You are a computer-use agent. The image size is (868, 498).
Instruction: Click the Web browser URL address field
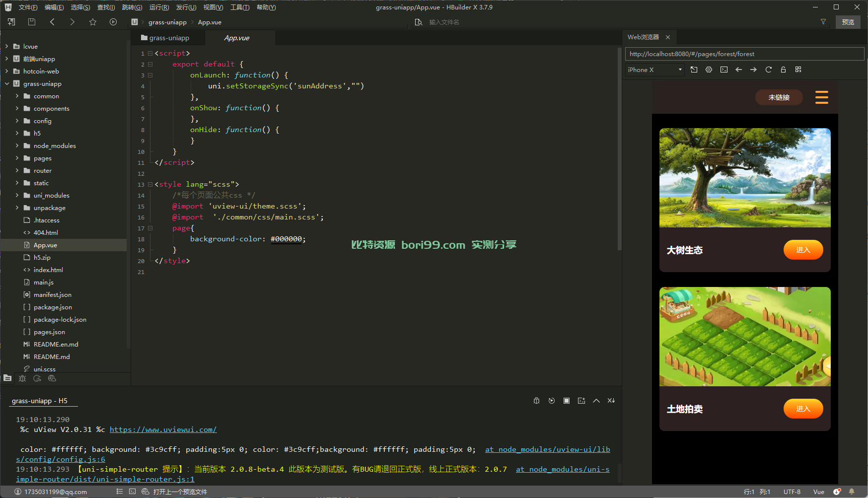(744, 54)
